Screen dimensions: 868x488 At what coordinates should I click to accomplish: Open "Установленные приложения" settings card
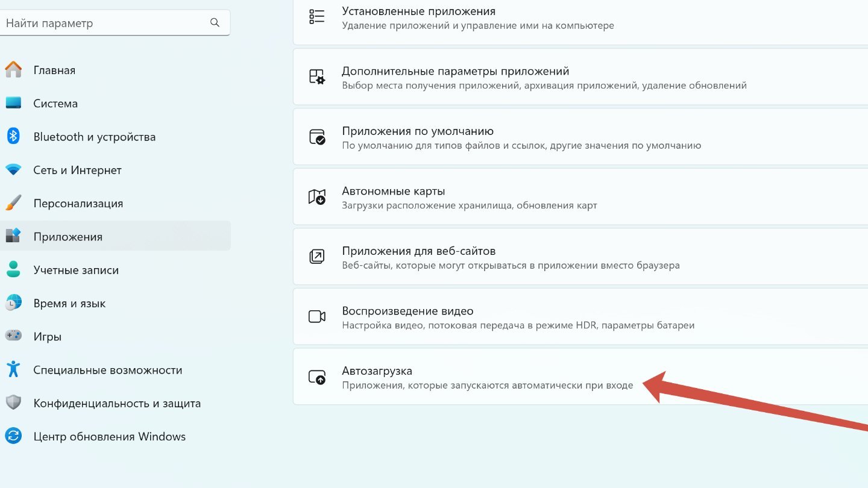pyautogui.click(x=580, y=22)
